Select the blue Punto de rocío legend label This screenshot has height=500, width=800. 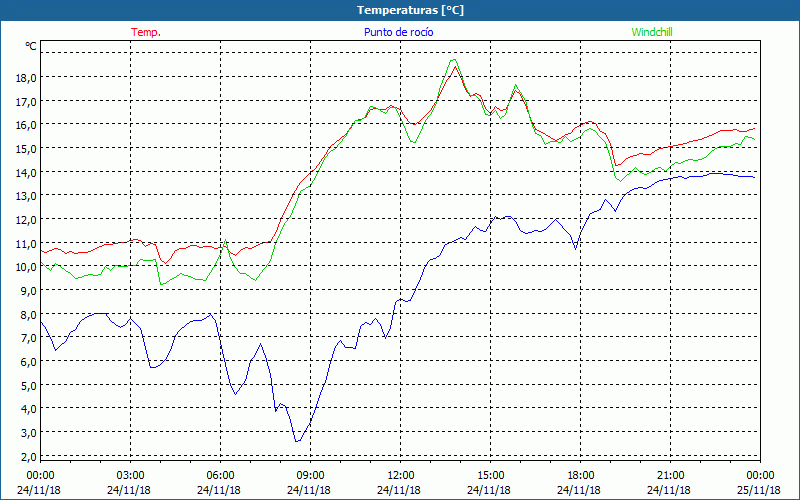coord(398,32)
